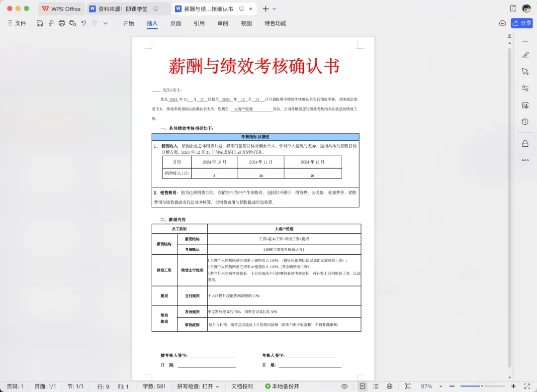The height and width of the screenshot is (392, 537).
Task: Click the vertical scrollbar down arrow
Action: [x=510, y=378]
